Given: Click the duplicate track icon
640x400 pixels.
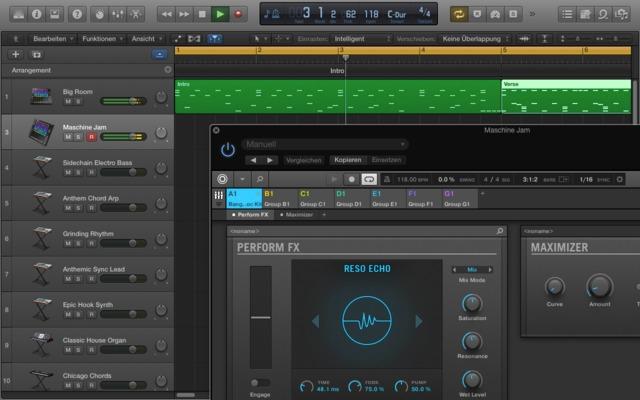Looking at the screenshot, I should point(36,54).
